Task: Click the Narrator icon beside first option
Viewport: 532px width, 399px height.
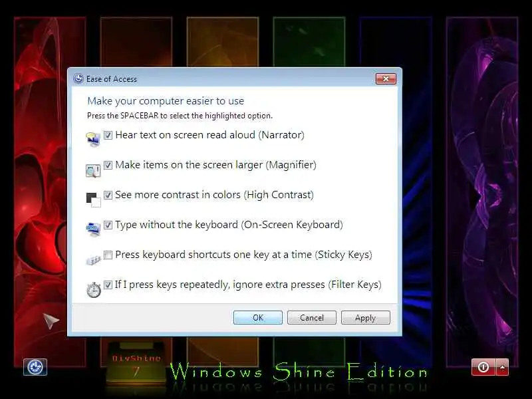Action: point(93,139)
